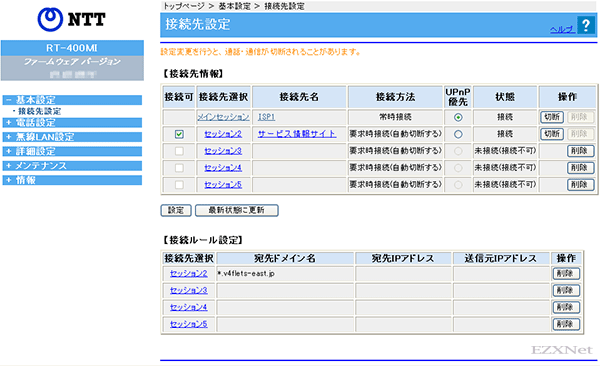Click the 宛先ドメイン名 column header

285,258
